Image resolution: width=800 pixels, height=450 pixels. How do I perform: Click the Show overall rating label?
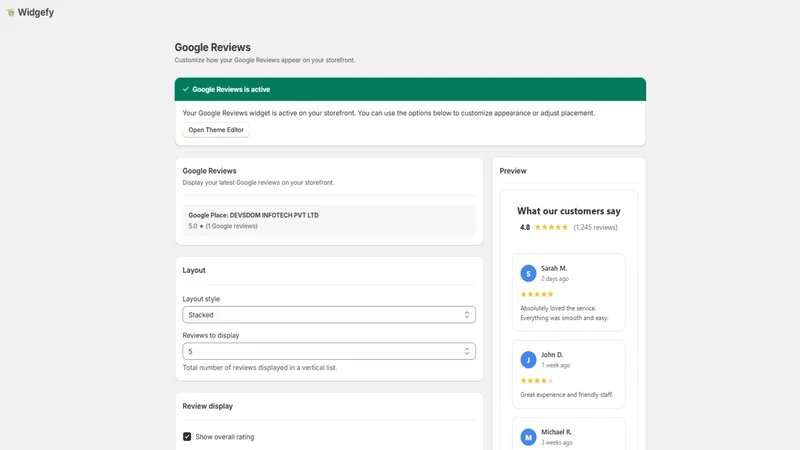[x=224, y=437]
